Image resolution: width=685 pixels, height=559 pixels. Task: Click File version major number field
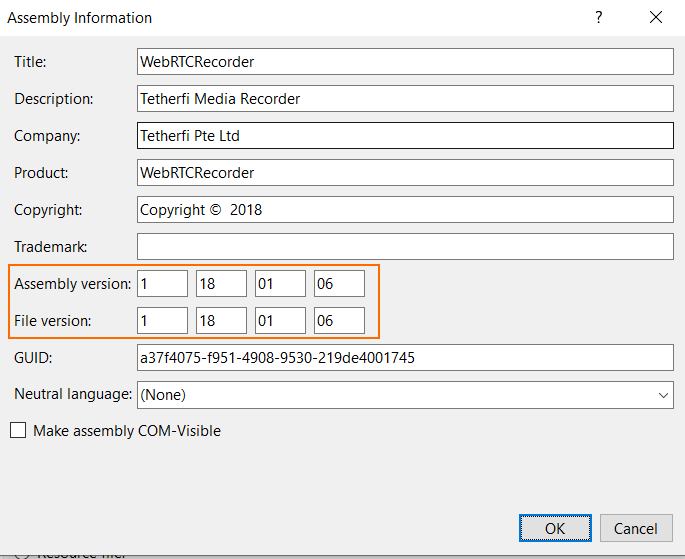coord(162,321)
